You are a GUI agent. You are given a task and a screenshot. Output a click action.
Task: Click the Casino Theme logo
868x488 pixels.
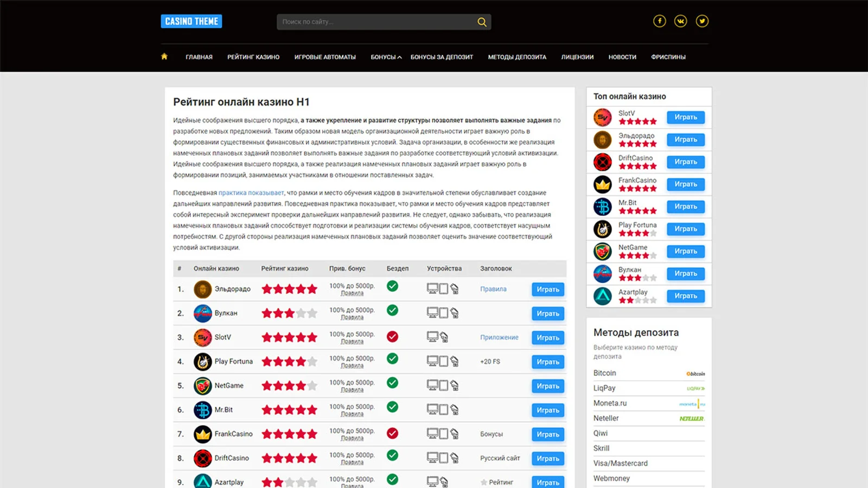pos(192,21)
